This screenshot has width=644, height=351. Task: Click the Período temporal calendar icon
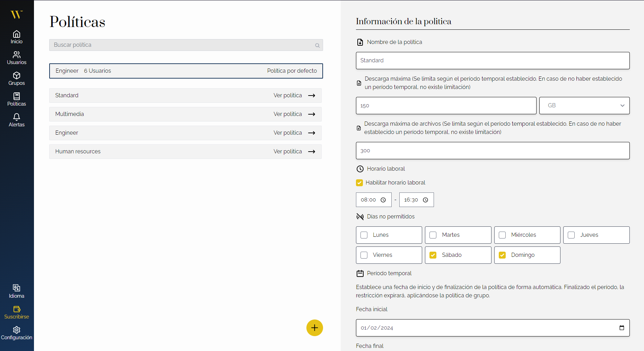pos(360,273)
